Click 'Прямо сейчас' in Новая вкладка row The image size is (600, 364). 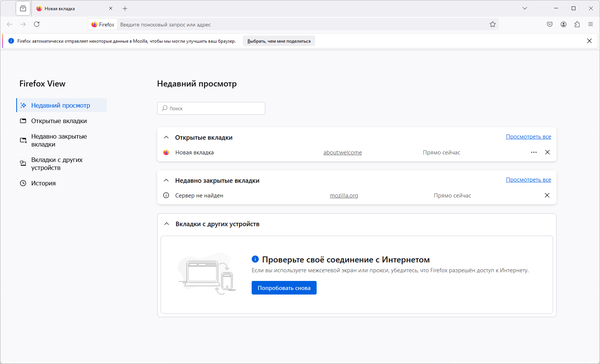[x=441, y=153]
